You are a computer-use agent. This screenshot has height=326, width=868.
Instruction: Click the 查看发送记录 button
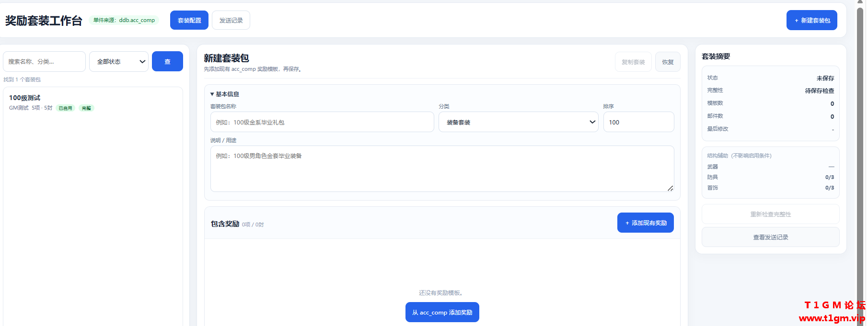771,237
